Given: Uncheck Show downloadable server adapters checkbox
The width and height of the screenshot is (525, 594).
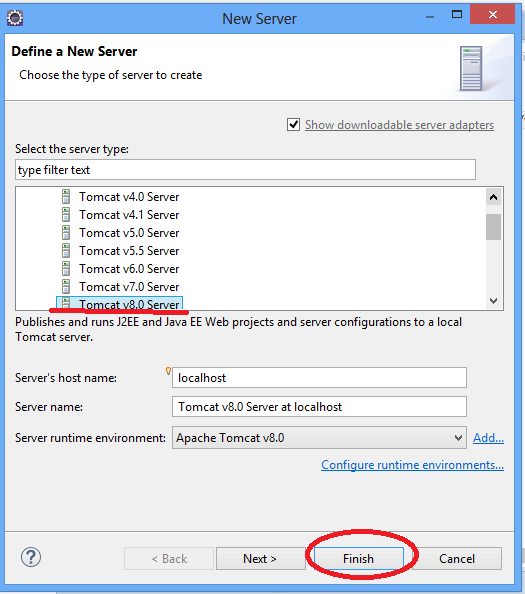Looking at the screenshot, I should (293, 125).
